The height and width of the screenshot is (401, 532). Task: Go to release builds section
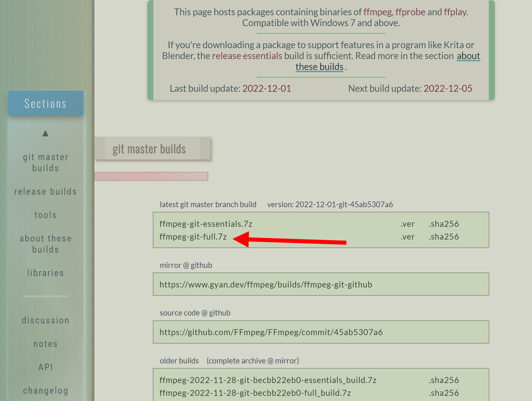point(45,191)
